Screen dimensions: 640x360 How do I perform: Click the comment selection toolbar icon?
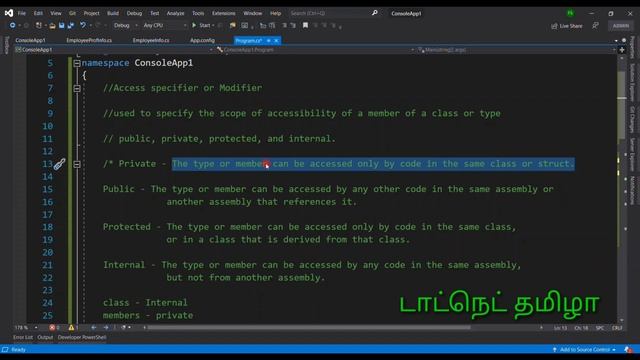click(x=284, y=25)
